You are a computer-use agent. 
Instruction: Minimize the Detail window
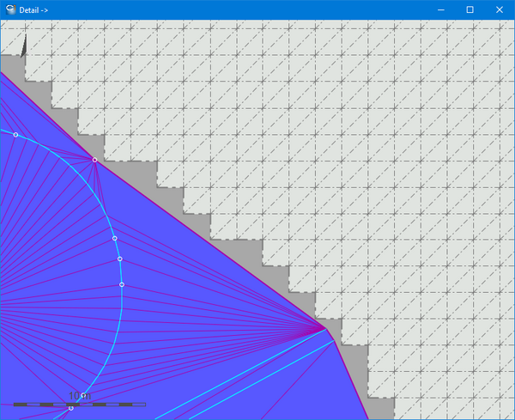(x=441, y=9)
